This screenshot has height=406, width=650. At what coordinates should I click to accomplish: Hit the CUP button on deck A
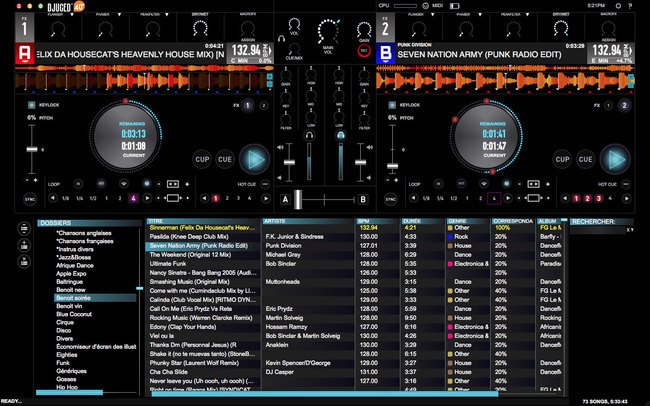point(202,159)
